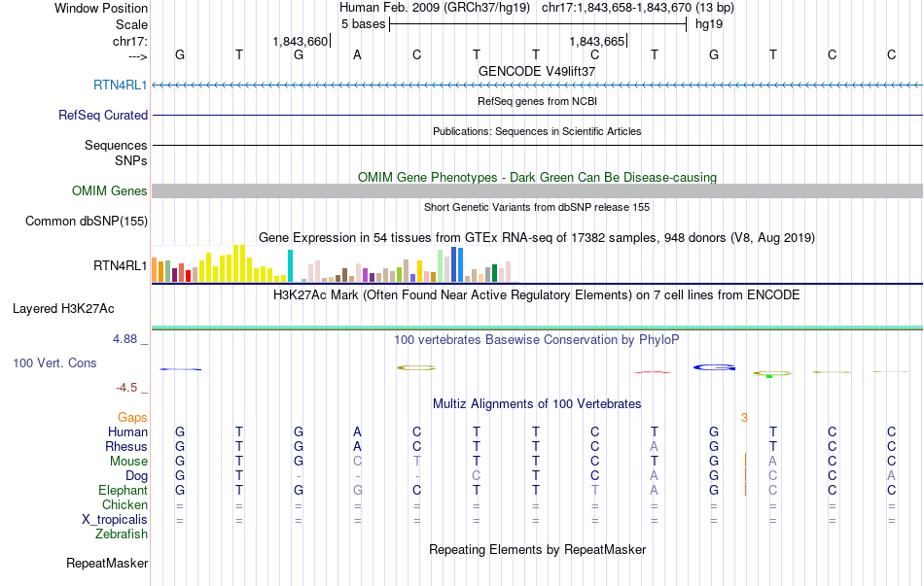
Task: Select the Common dbSNP(155) track label
Action: [87, 221]
